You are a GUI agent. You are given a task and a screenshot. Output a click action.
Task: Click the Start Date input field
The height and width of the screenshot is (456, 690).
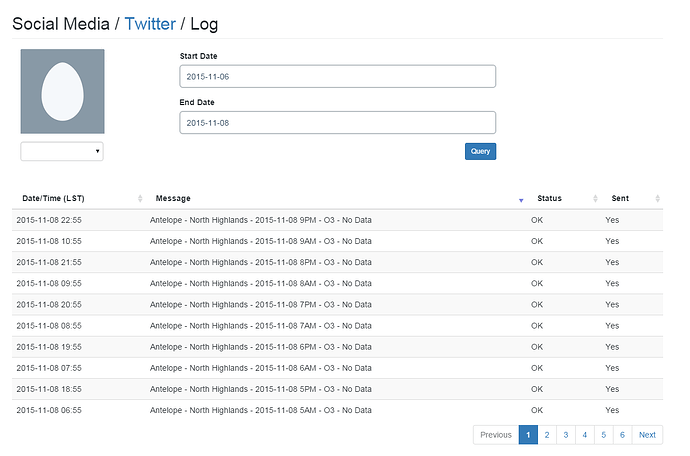(x=338, y=77)
